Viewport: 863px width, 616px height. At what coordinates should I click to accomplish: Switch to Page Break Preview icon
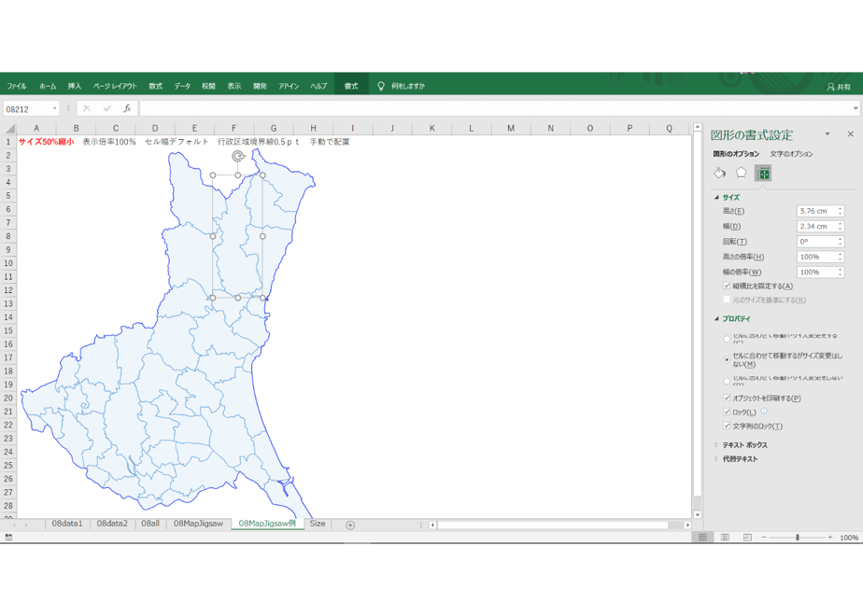[747, 538]
